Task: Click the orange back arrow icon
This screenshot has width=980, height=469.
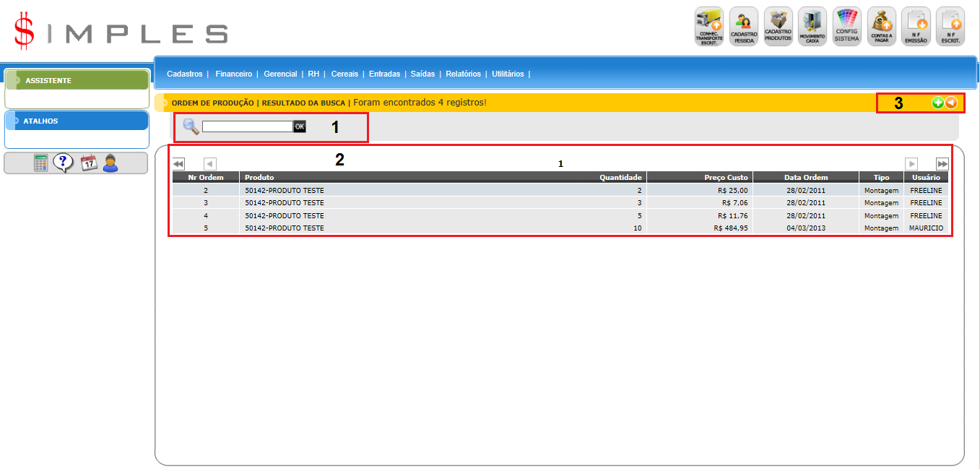Action: tap(951, 103)
